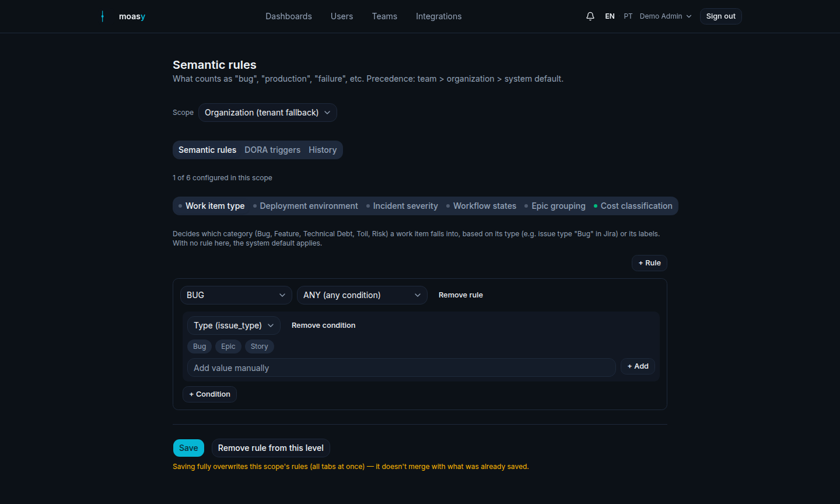Click Remove rule from this level
Viewport: 840px width, 504px height.
tap(271, 448)
